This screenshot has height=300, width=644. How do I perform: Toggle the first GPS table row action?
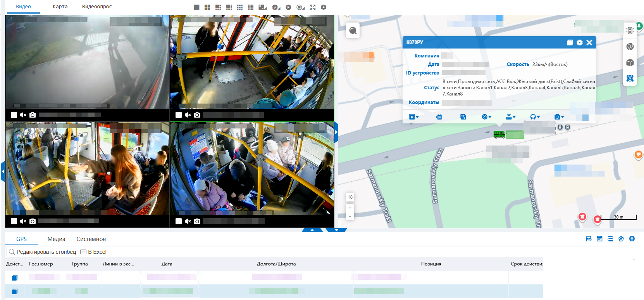15,277
